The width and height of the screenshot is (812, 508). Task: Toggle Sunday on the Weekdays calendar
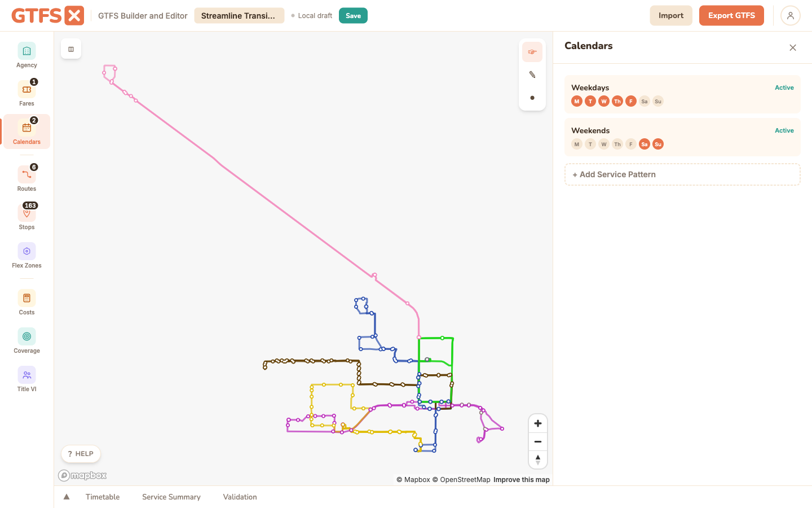658,102
